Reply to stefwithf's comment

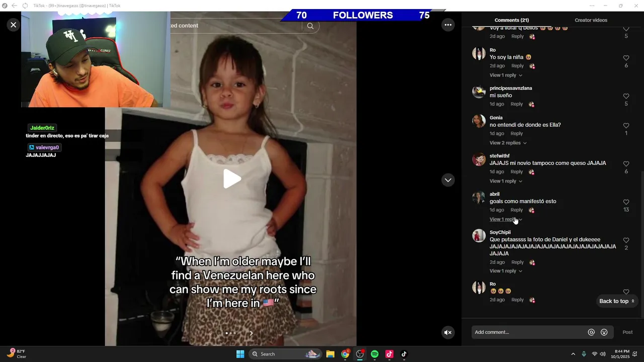(x=517, y=172)
